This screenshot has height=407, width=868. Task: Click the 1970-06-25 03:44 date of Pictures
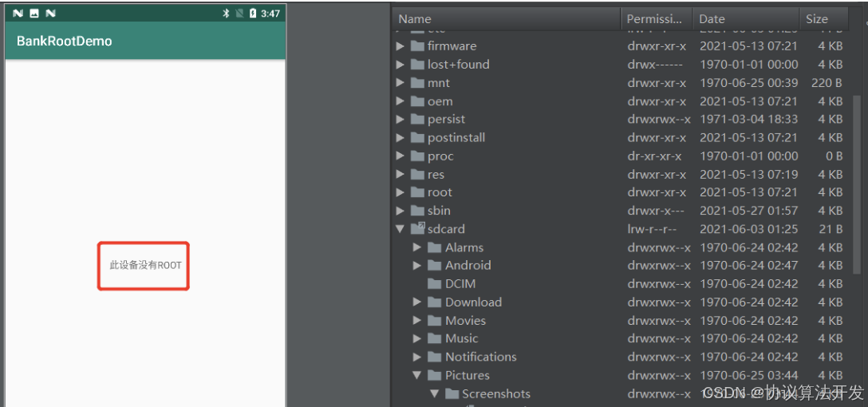pos(749,375)
